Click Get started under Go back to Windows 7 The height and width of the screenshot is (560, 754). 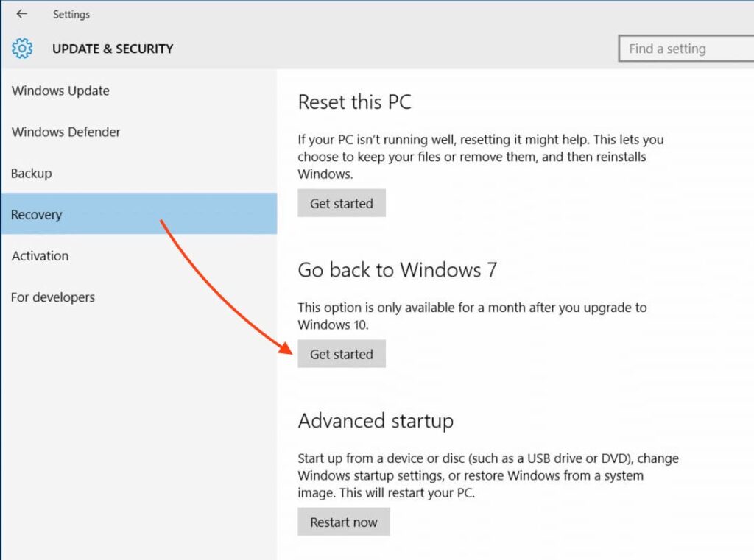(x=342, y=354)
